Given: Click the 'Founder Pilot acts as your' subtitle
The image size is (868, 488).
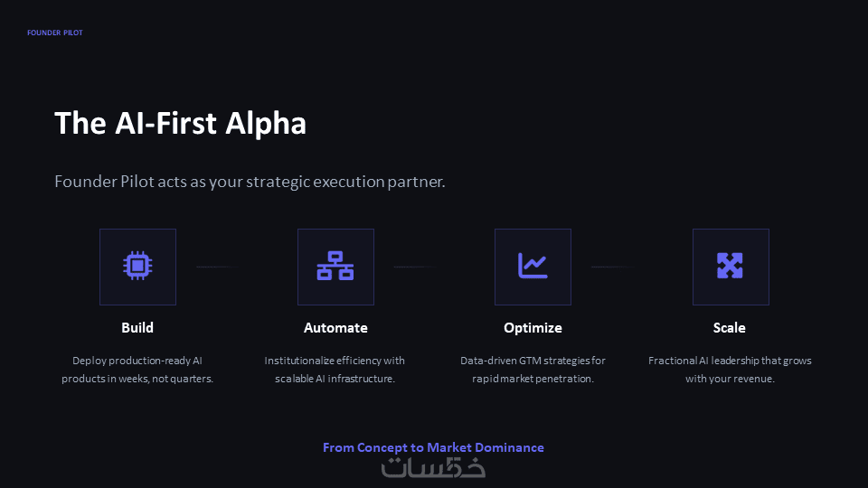Looking at the screenshot, I should (250, 182).
